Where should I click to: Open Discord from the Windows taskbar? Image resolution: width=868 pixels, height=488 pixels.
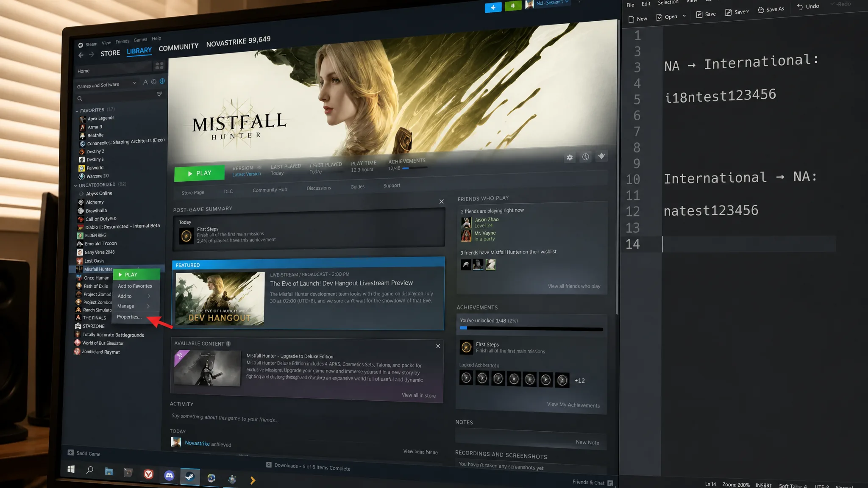pos(169,476)
